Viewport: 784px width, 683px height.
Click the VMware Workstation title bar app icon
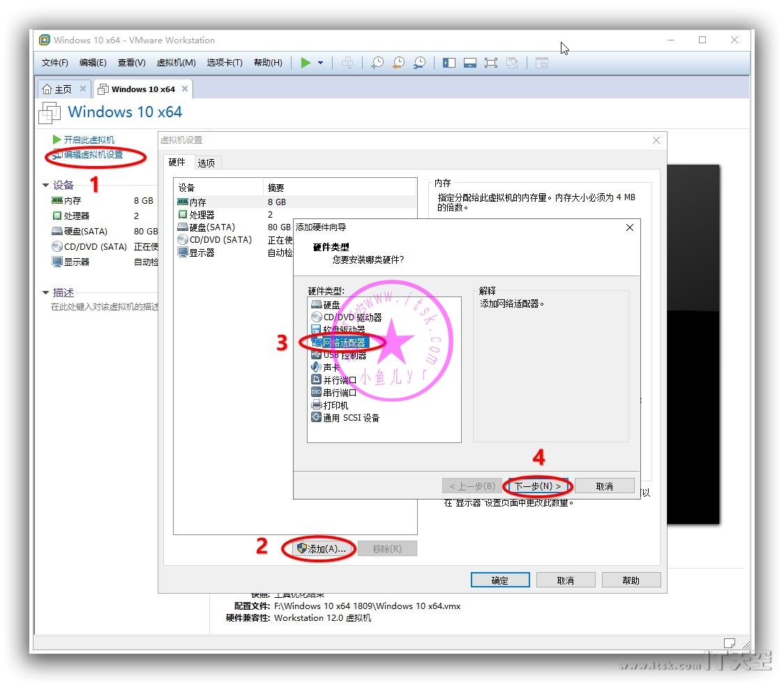(45, 40)
